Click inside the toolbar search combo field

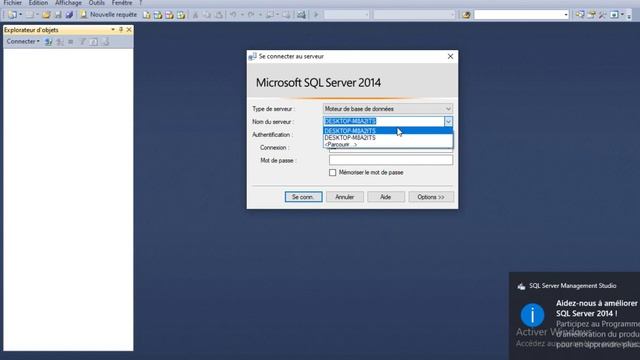pyautogui.click(x=518, y=15)
